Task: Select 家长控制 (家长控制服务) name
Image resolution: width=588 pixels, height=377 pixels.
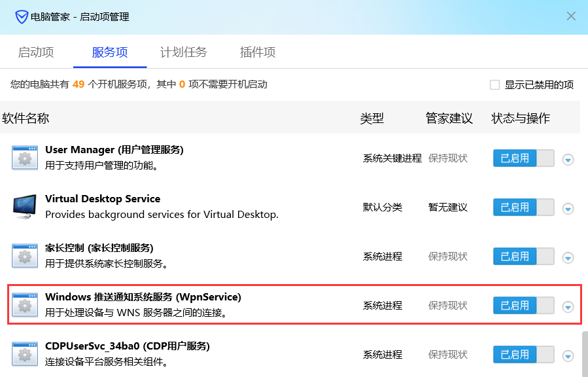Action: click(x=99, y=248)
